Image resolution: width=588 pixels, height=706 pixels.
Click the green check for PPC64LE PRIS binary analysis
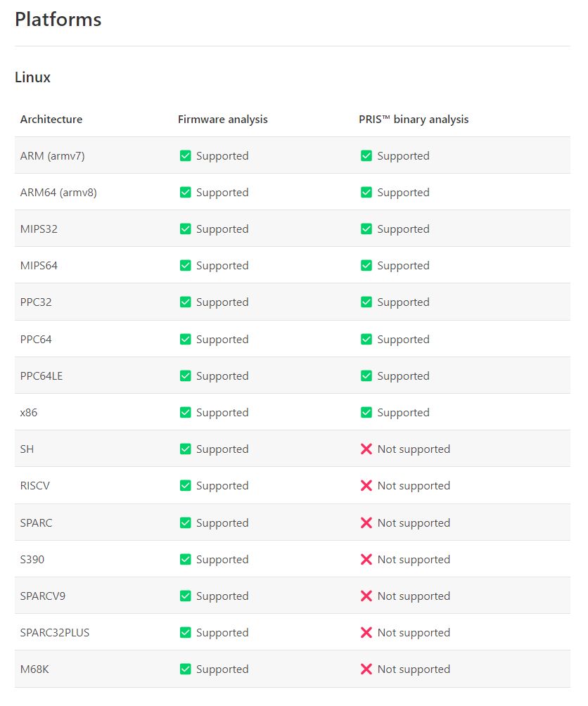click(x=366, y=376)
